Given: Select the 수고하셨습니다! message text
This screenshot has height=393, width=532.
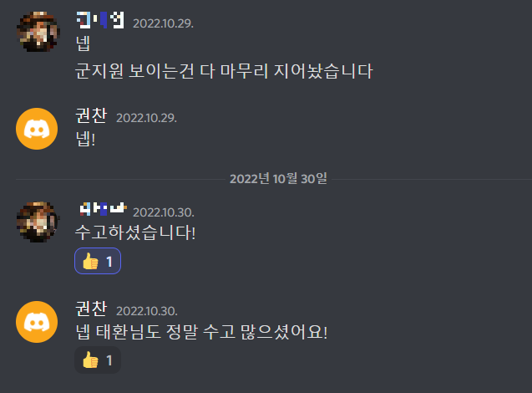Looking at the screenshot, I should coord(135,232).
